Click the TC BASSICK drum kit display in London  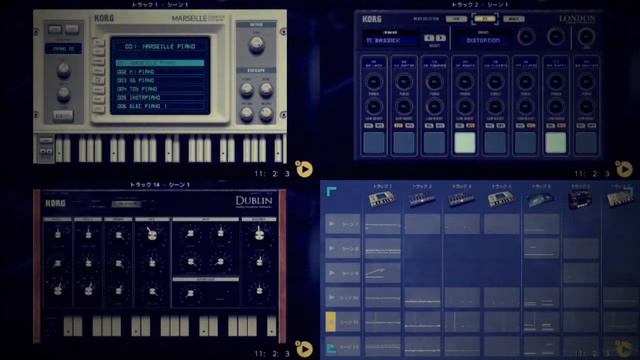tap(391, 40)
